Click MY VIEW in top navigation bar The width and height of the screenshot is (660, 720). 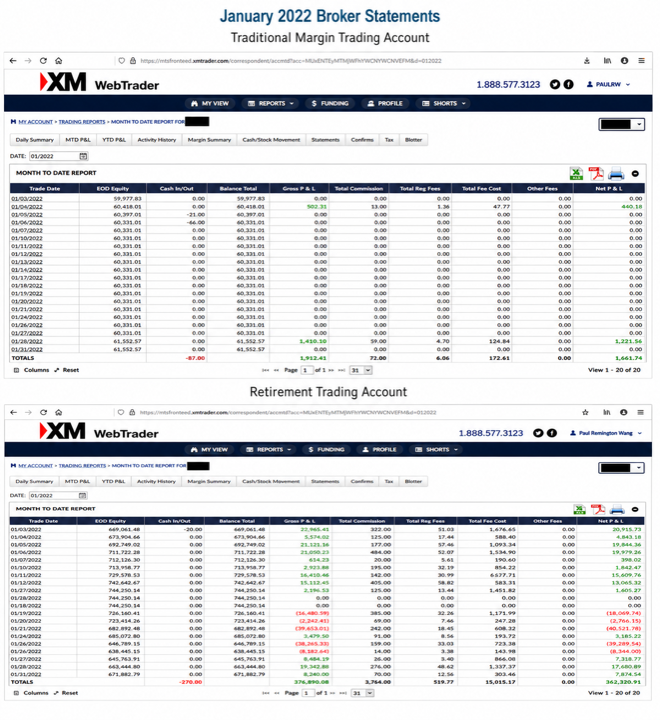coord(210,103)
